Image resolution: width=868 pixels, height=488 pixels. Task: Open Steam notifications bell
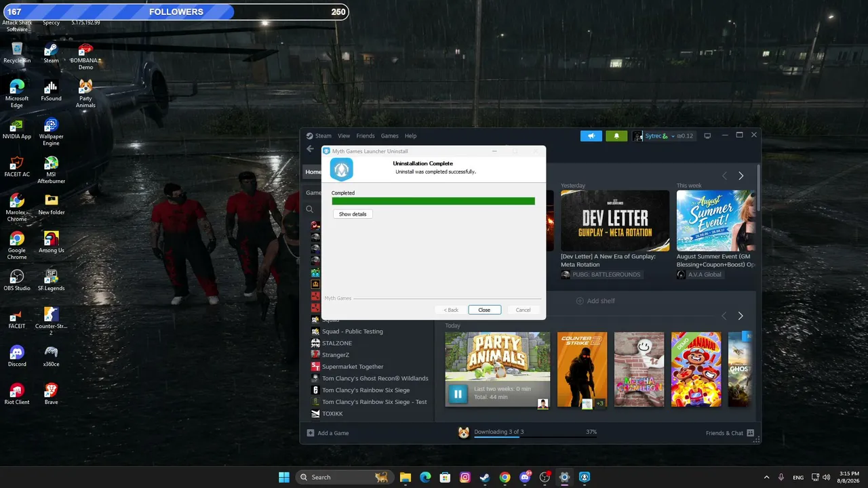(x=616, y=136)
